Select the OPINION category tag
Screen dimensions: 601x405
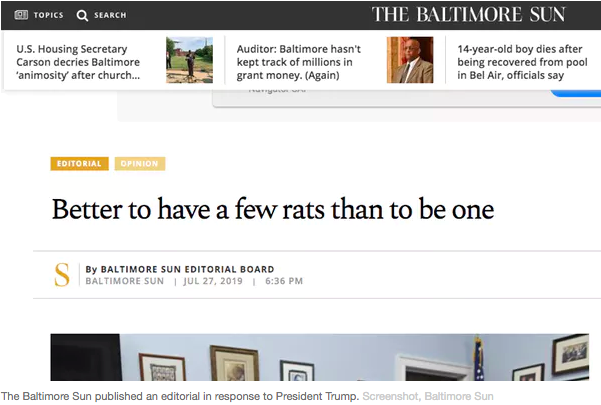(x=140, y=164)
